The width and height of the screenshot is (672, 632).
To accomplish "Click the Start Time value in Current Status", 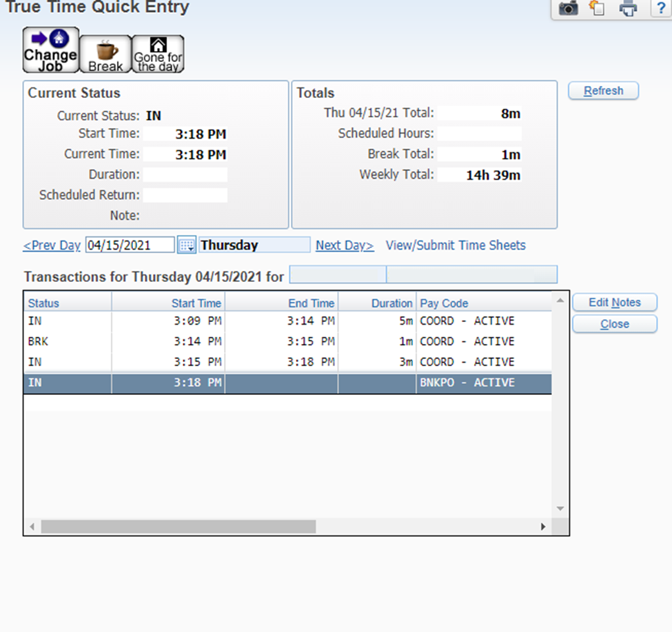I will coord(185,134).
